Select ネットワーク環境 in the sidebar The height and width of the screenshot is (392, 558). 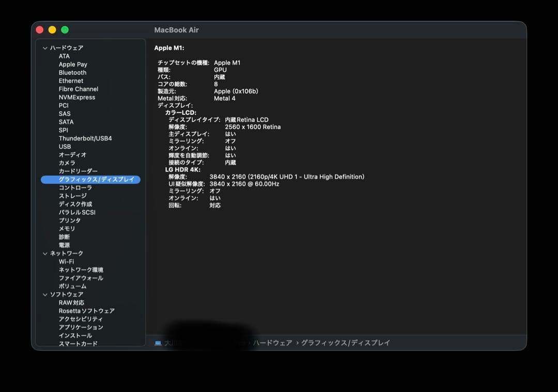click(x=81, y=270)
